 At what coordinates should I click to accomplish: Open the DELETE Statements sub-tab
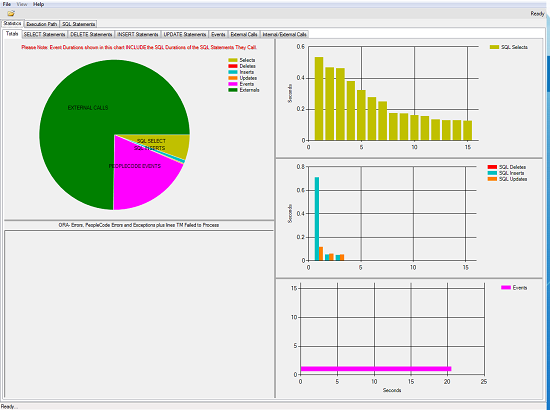91,34
